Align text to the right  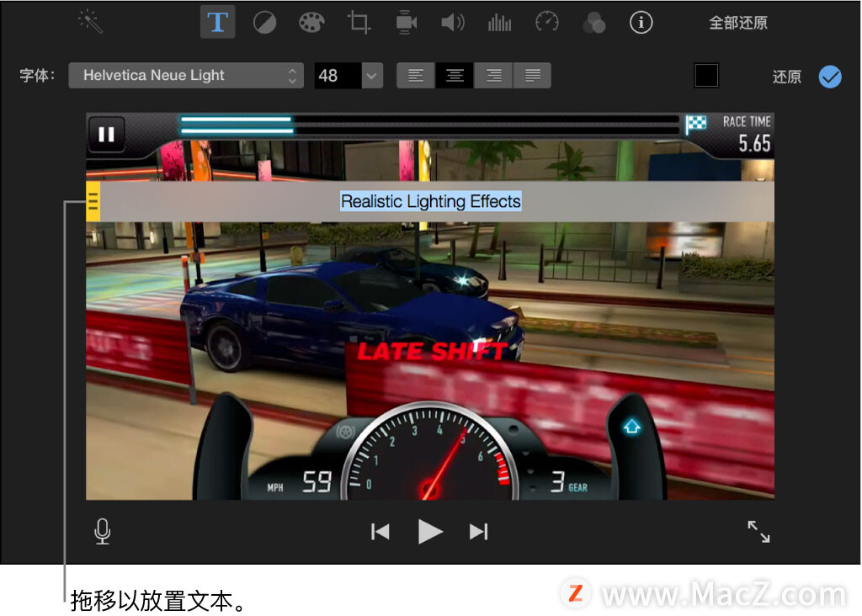(x=493, y=75)
